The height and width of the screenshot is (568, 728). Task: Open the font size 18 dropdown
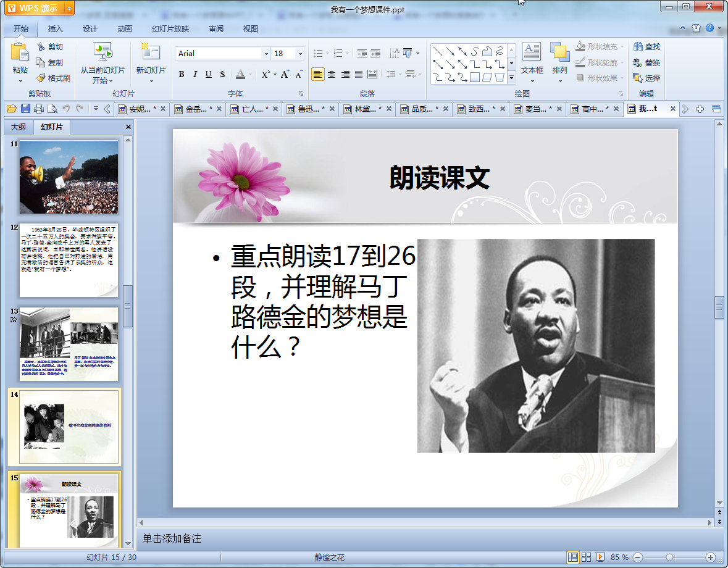point(300,54)
